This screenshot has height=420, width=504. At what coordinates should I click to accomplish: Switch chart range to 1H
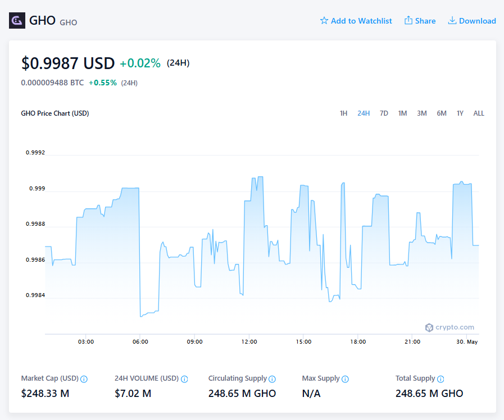click(x=343, y=113)
